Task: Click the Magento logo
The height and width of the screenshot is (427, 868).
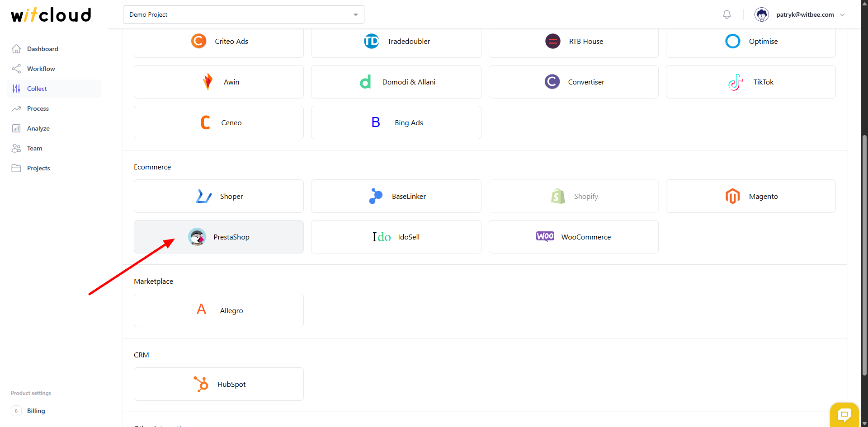Action: pyautogui.click(x=733, y=196)
